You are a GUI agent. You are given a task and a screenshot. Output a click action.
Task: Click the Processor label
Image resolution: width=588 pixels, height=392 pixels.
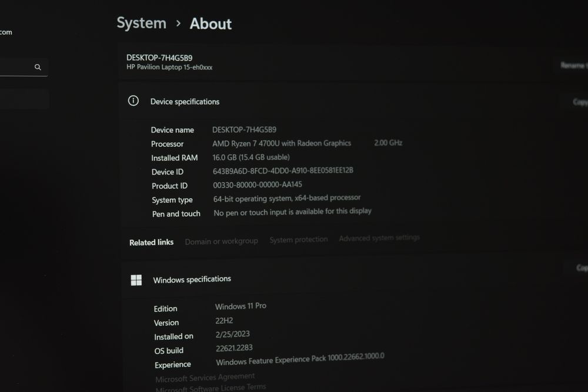click(x=167, y=144)
